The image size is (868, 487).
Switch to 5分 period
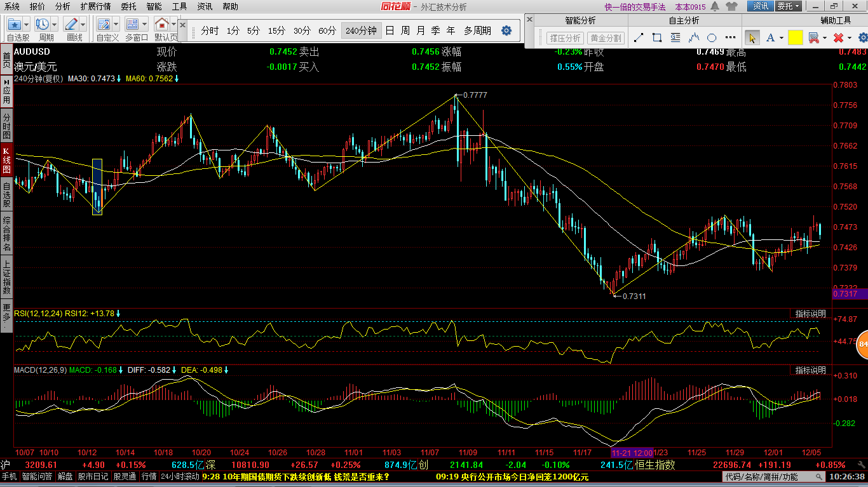coord(254,30)
